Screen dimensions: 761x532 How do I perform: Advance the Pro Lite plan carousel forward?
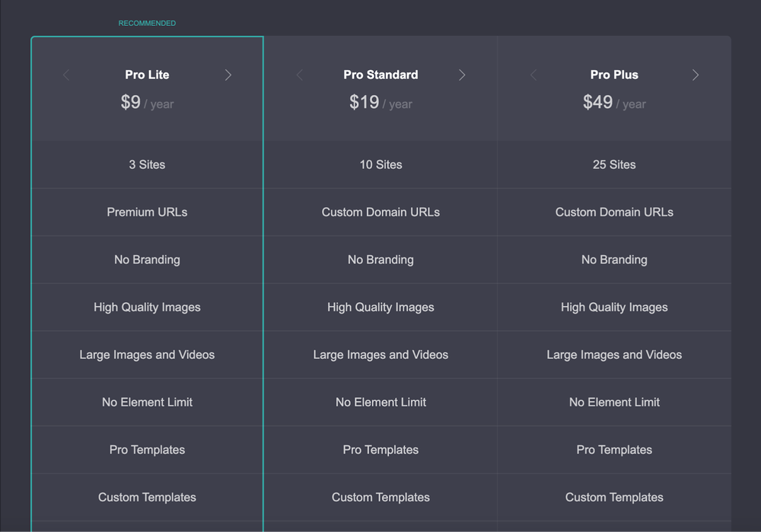click(228, 75)
